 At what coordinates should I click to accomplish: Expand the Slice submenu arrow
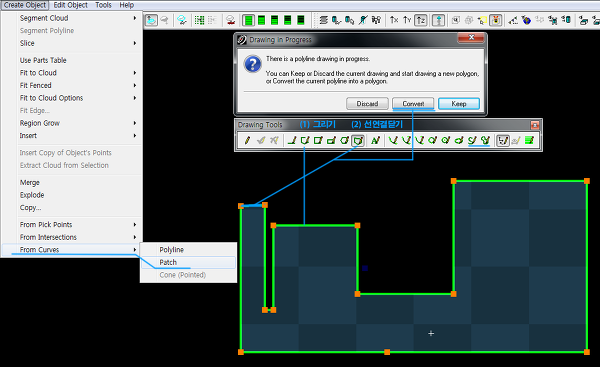(135, 43)
